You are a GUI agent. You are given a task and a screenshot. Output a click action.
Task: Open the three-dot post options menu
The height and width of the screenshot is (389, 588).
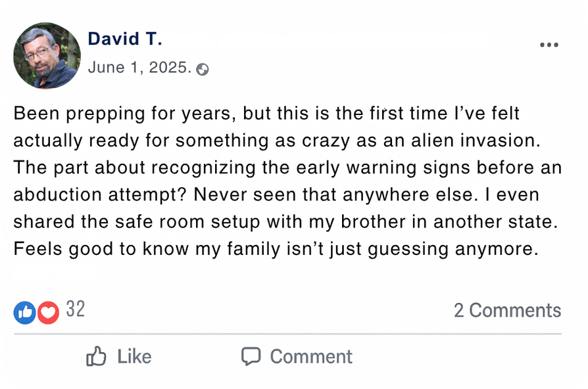pyautogui.click(x=549, y=45)
